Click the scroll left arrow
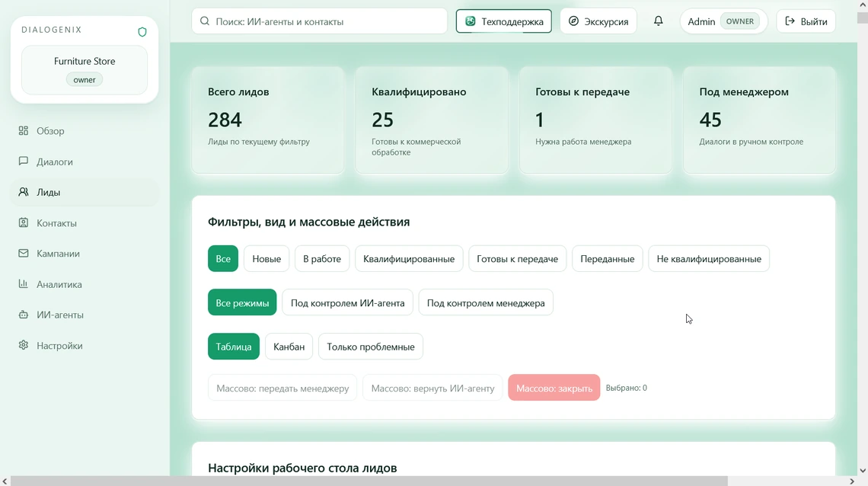This screenshot has width=868, height=486. [5, 481]
